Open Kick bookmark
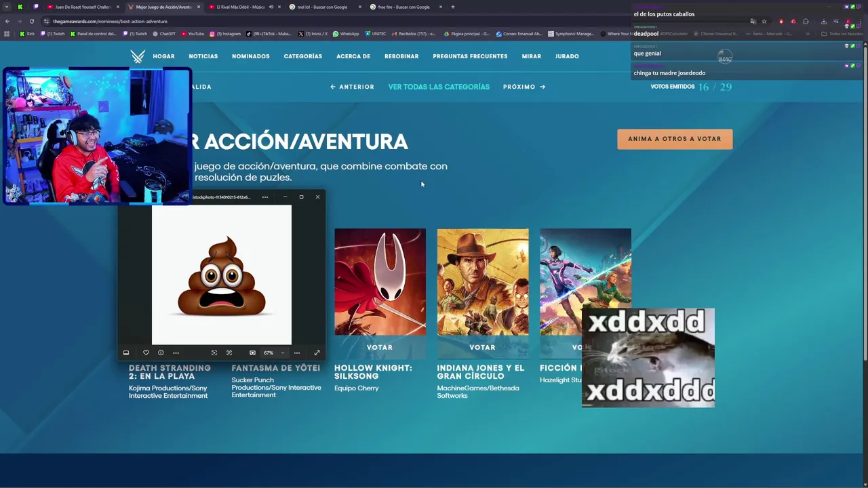This screenshot has height=488, width=868. coord(27,34)
